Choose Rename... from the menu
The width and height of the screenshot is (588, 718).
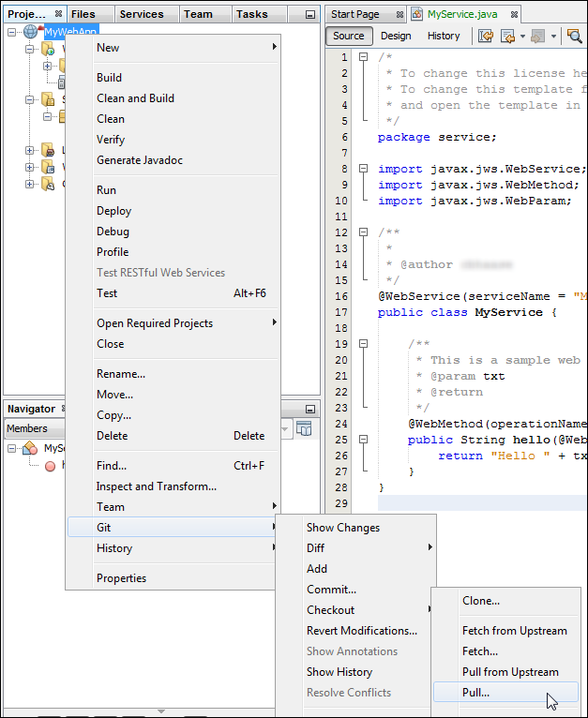click(173, 374)
